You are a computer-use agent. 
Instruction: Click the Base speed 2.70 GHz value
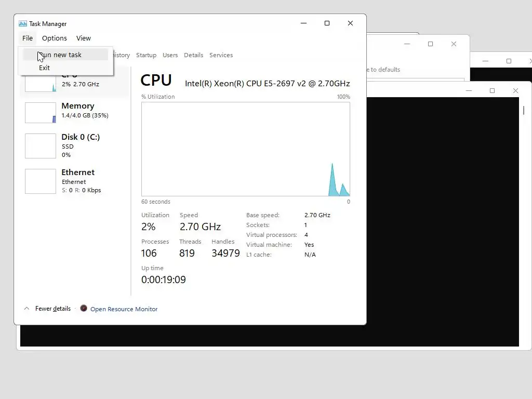point(317,215)
